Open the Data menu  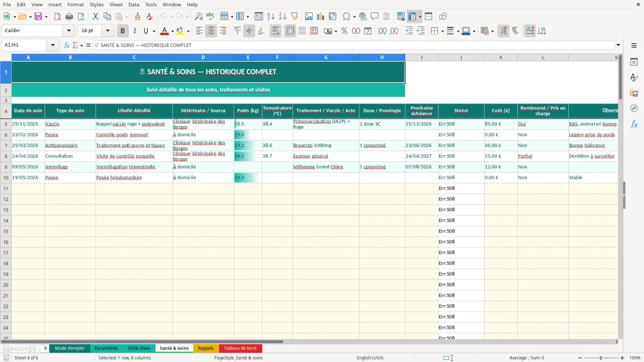[x=134, y=4]
